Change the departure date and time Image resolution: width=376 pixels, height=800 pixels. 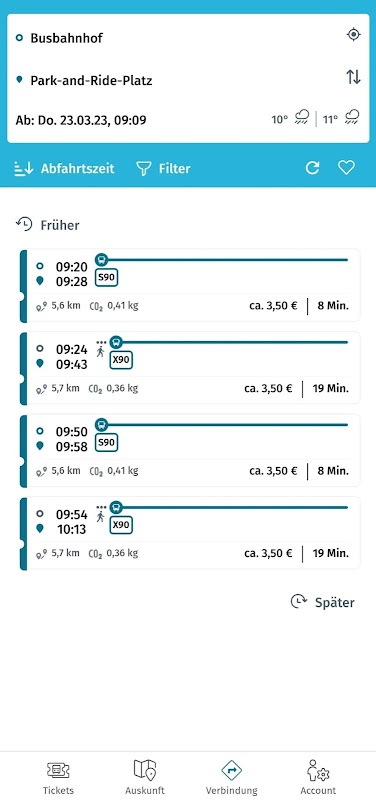(x=81, y=120)
